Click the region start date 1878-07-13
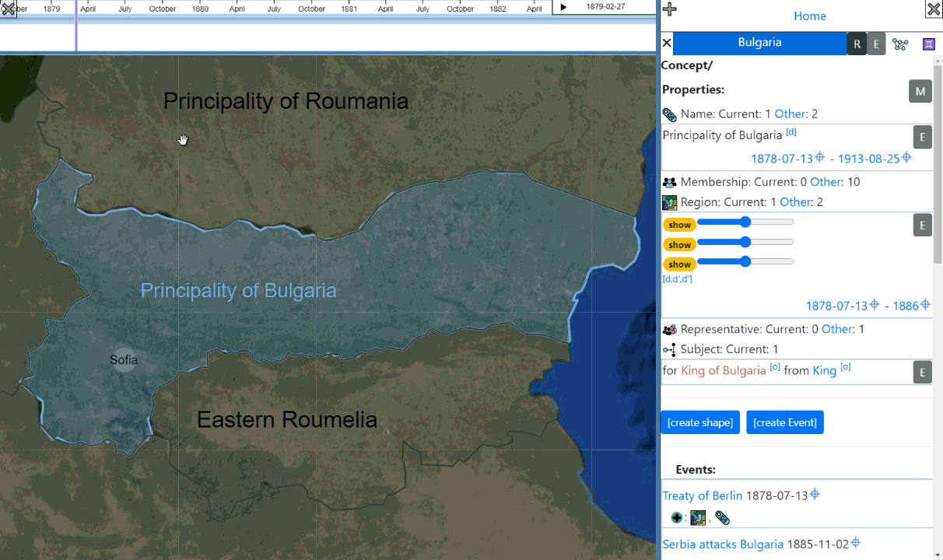Viewport: 943px width, 560px height. click(836, 306)
